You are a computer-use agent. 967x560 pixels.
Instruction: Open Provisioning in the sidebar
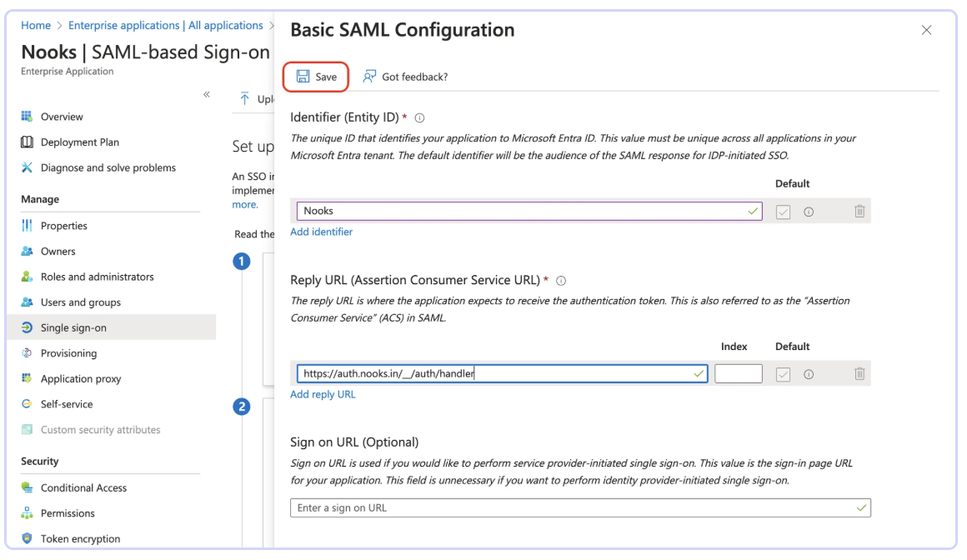pyautogui.click(x=68, y=353)
